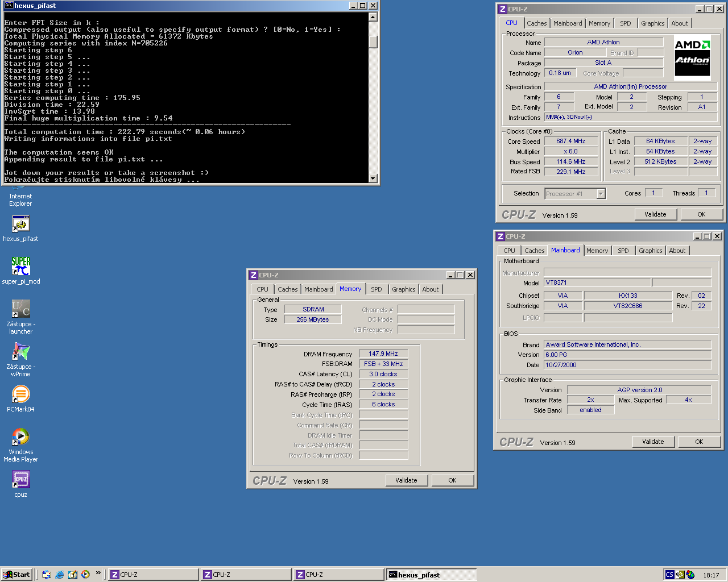The height and width of the screenshot is (582, 728).
Task: Click the hexus_pifast console title bar icon
Action: click(9, 5)
